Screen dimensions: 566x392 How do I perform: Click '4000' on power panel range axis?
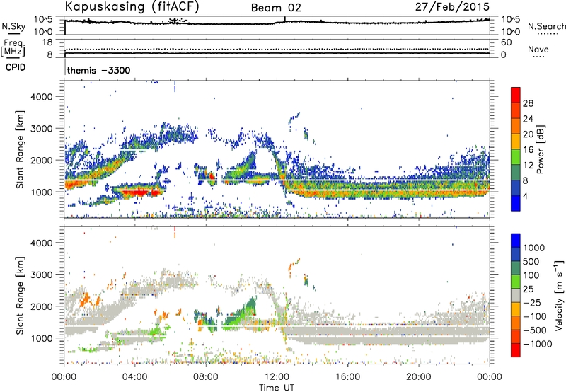point(41,97)
